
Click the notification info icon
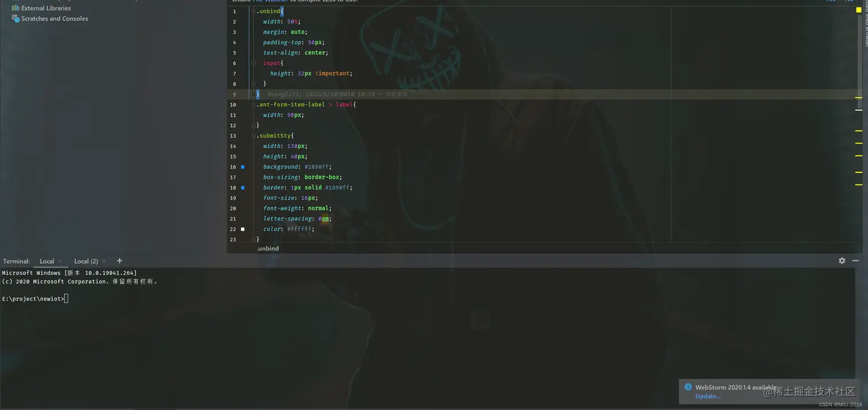(688, 387)
